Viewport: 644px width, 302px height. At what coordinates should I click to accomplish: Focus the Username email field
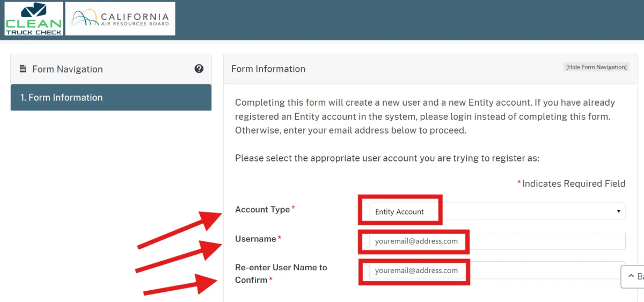click(x=497, y=241)
